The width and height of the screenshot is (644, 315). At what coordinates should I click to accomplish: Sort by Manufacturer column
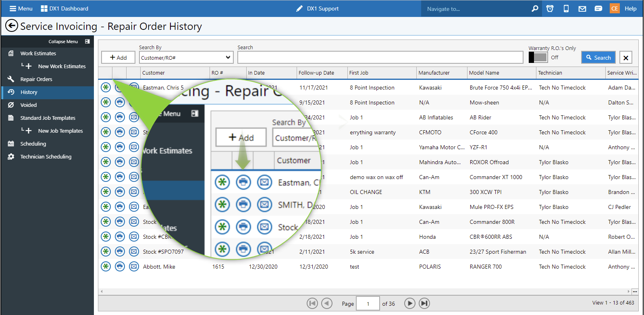click(x=442, y=73)
